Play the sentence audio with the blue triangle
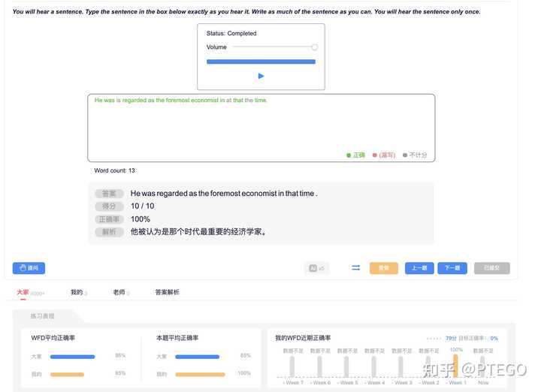Image resolution: width=541 pixels, height=392 pixels. [x=261, y=76]
